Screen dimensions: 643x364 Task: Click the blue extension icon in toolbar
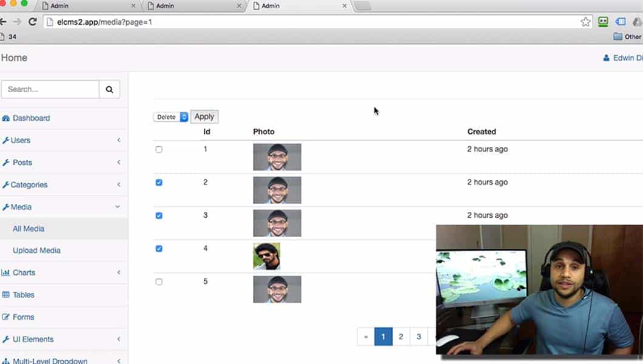(x=621, y=22)
